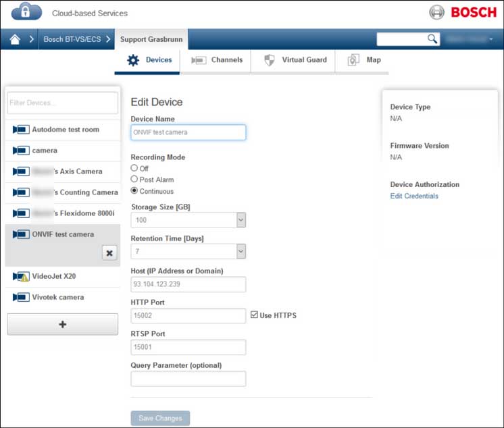The height and width of the screenshot is (428, 504).
Task: Select Post Alarm recording mode
Action: pyautogui.click(x=134, y=180)
